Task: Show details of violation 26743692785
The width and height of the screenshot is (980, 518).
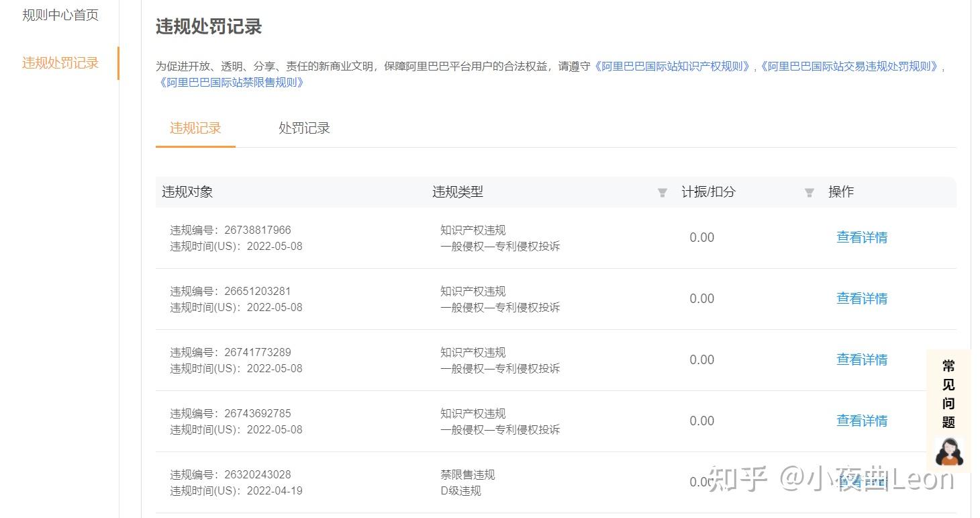Action: point(861,421)
